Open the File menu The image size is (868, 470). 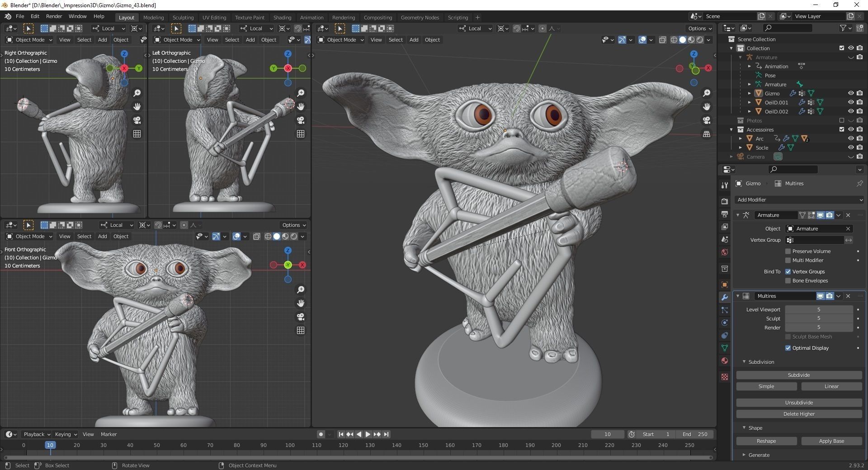20,16
